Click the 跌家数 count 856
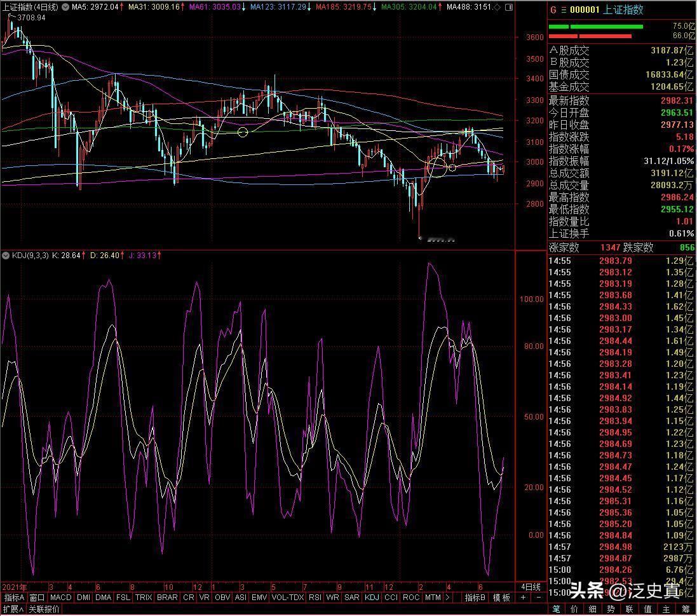 (x=687, y=247)
